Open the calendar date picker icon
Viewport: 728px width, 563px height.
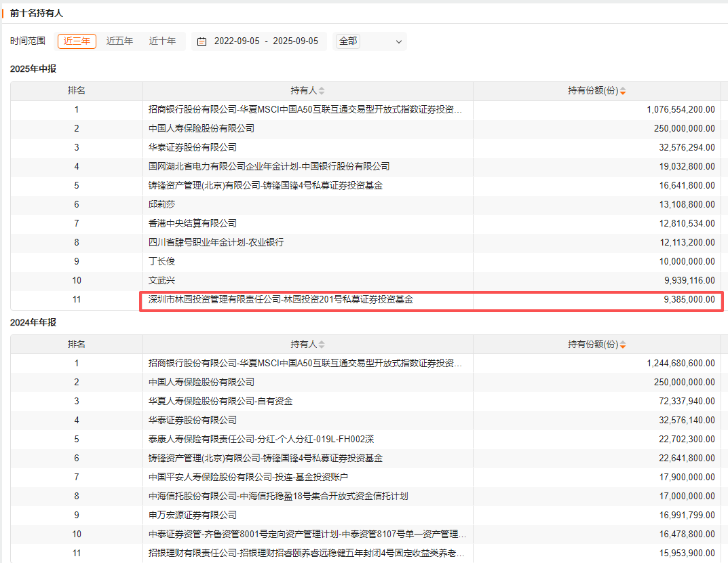(202, 41)
